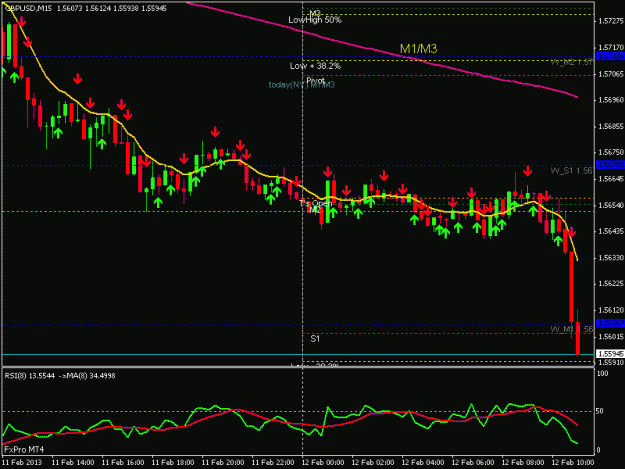Click '12 Feb 08:00' on the time axis

(523, 463)
